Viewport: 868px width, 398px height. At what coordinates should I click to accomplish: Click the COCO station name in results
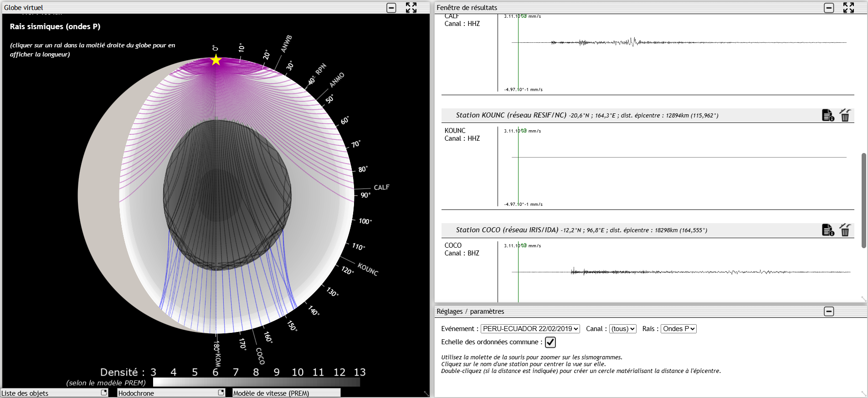pyautogui.click(x=453, y=245)
